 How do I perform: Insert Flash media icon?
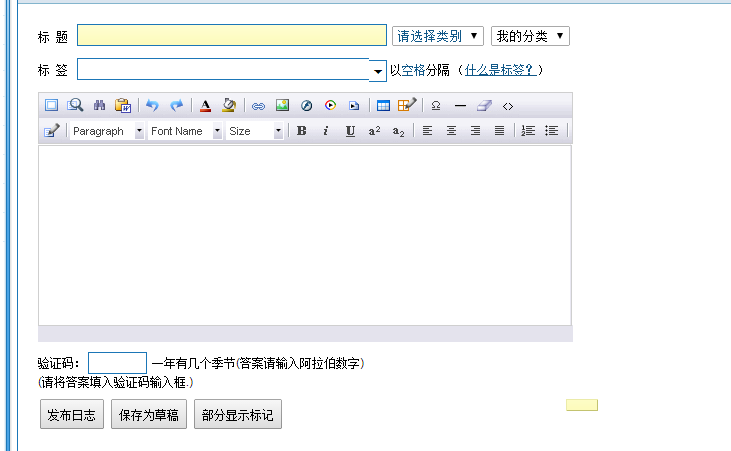pos(306,106)
